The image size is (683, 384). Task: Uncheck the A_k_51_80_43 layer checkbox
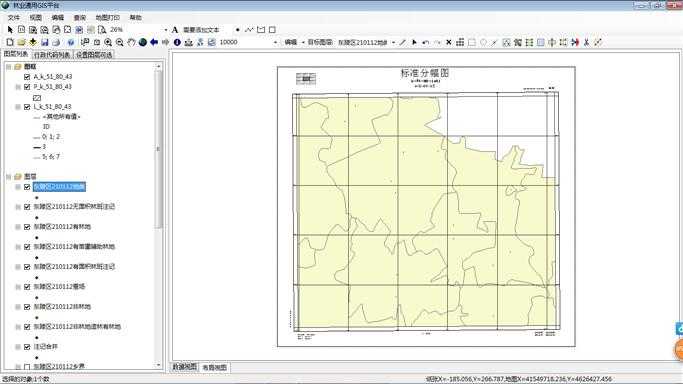(27, 77)
